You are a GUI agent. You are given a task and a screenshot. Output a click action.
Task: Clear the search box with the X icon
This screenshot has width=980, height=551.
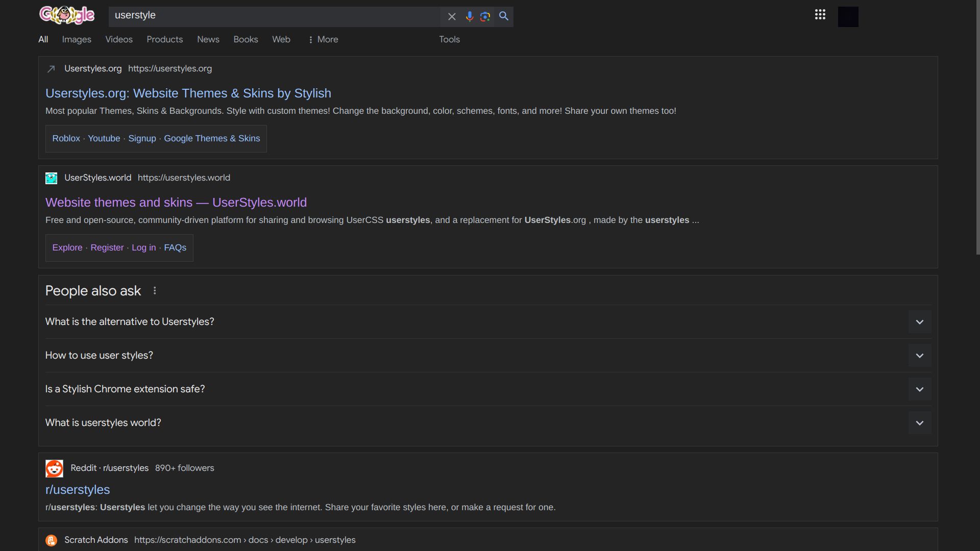(x=452, y=17)
